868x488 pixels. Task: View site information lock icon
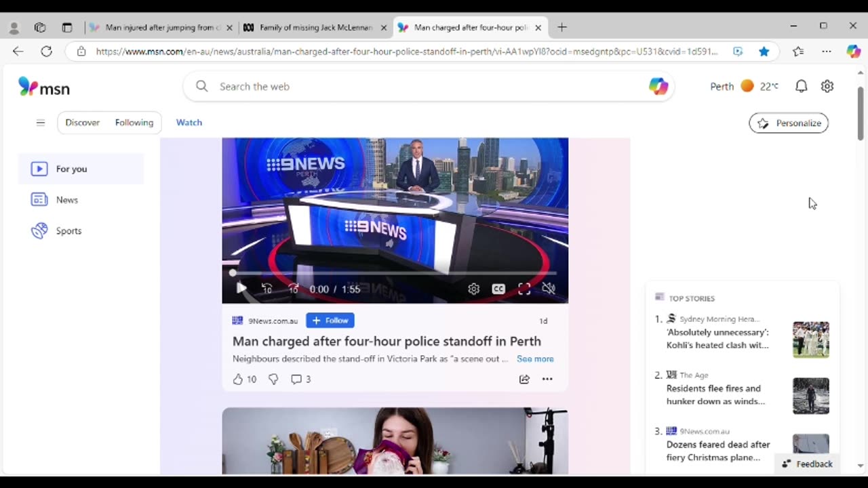pos(81,52)
